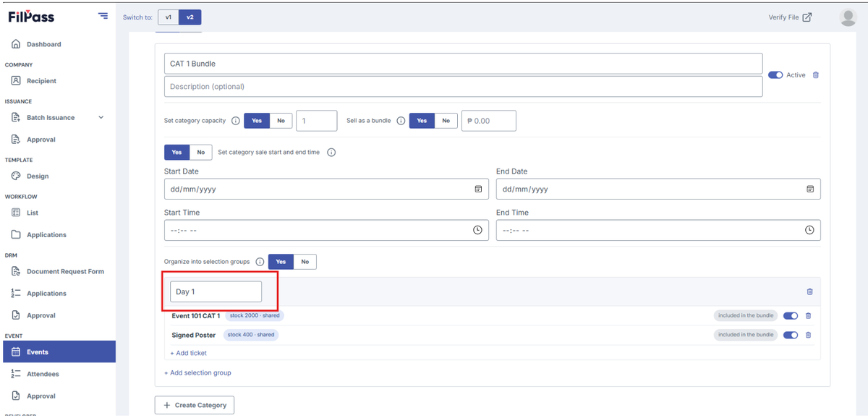Select Yes for Sell as a bundle
Screen dimensions: 868x418
pyautogui.click(x=422, y=121)
